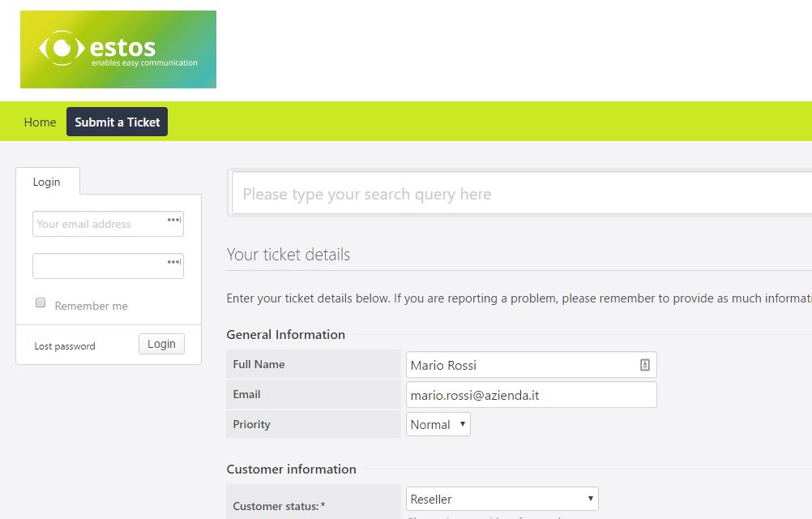Focus the Your email address field
Viewport: 812px width, 519px height.
[109, 224]
